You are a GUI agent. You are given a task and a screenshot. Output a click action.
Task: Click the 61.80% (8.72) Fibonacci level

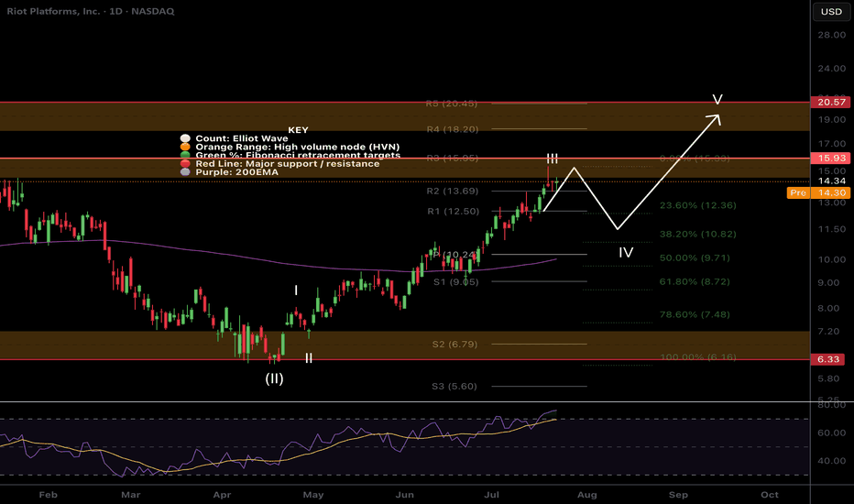pyautogui.click(x=695, y=281)
